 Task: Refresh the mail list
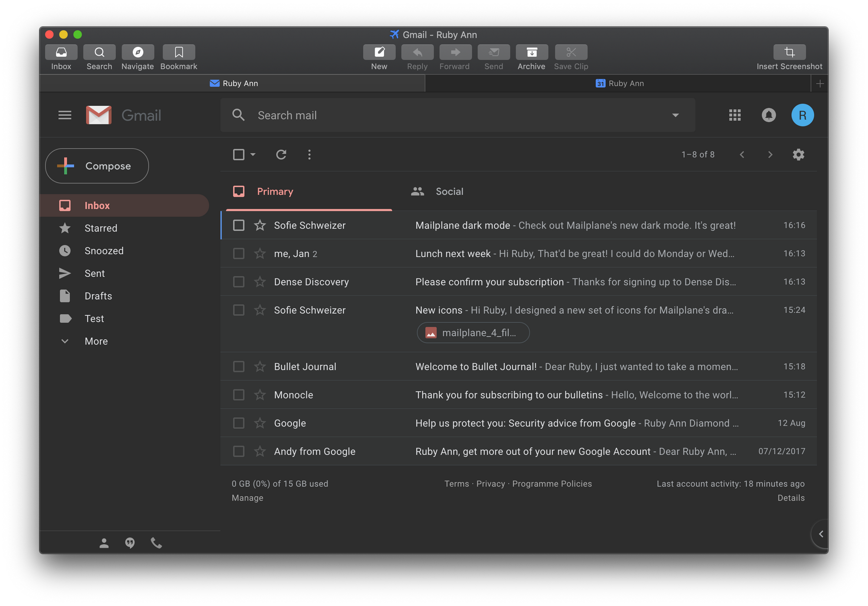pyautogui.click(x=281, y=154)
